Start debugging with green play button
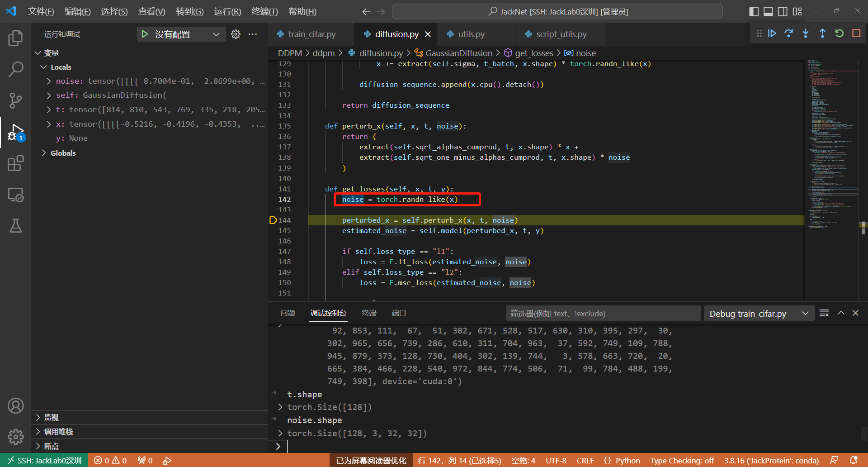The width and height of the screenshot is (868, 467). (x=145, y=34)
